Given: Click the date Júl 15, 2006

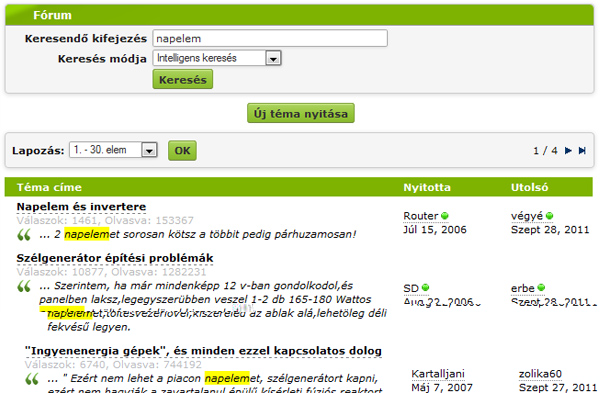Looking at the screenshot, I should [x=435, y=230].
